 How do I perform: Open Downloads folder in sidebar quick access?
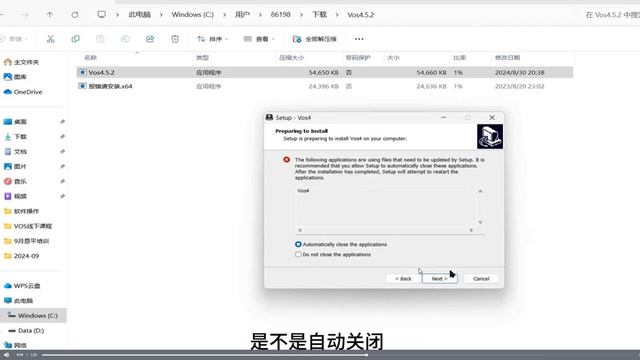[x=15, y=136]
